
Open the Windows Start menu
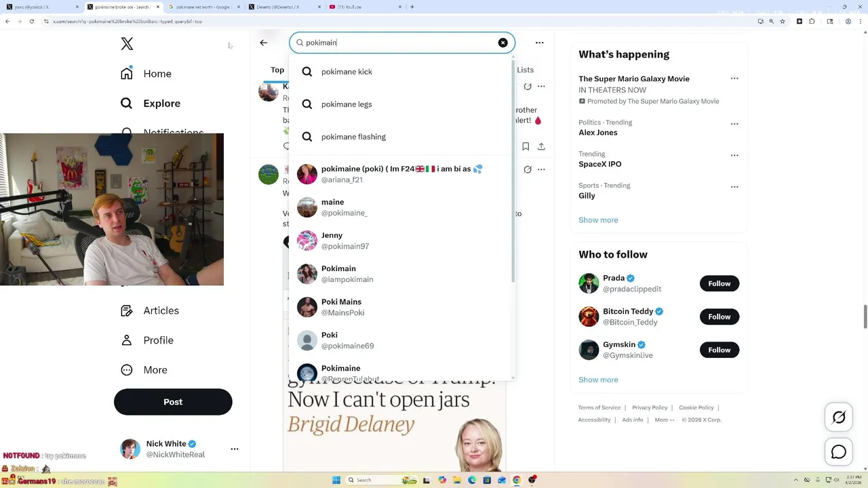click(x=336, y=480)
